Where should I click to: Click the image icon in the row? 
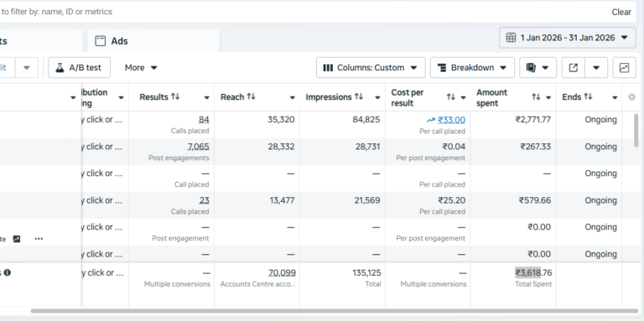click(17, 239)
